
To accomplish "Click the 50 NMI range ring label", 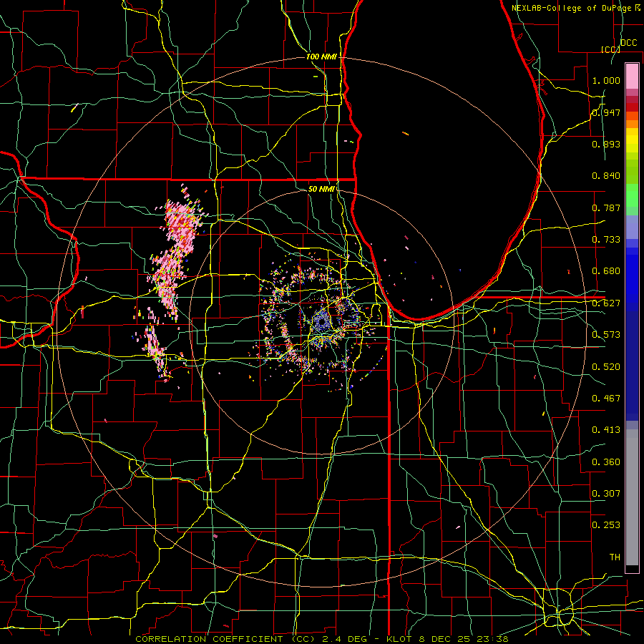I will tap(321, 190).
